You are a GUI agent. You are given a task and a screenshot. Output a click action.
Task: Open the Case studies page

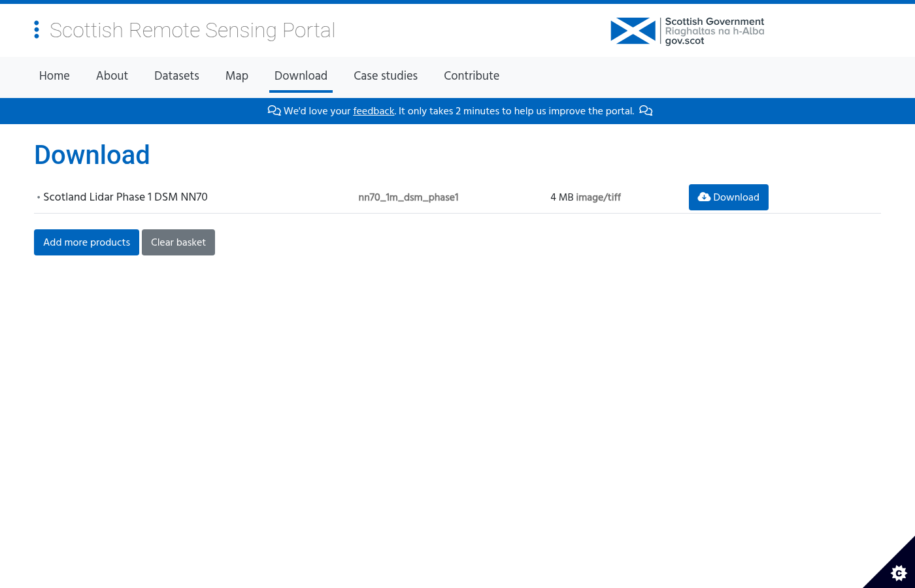click(x=386, y=76)
